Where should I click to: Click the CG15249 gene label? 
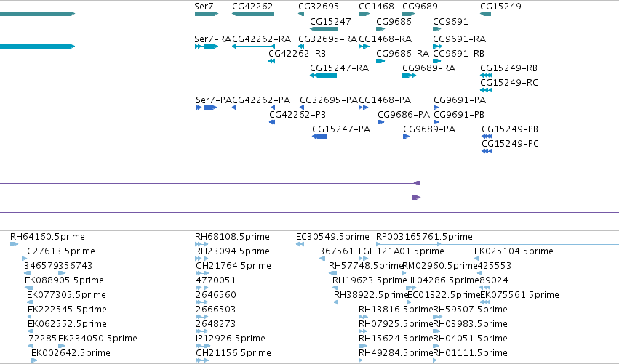pyautogui.click(x=500, y=7)
